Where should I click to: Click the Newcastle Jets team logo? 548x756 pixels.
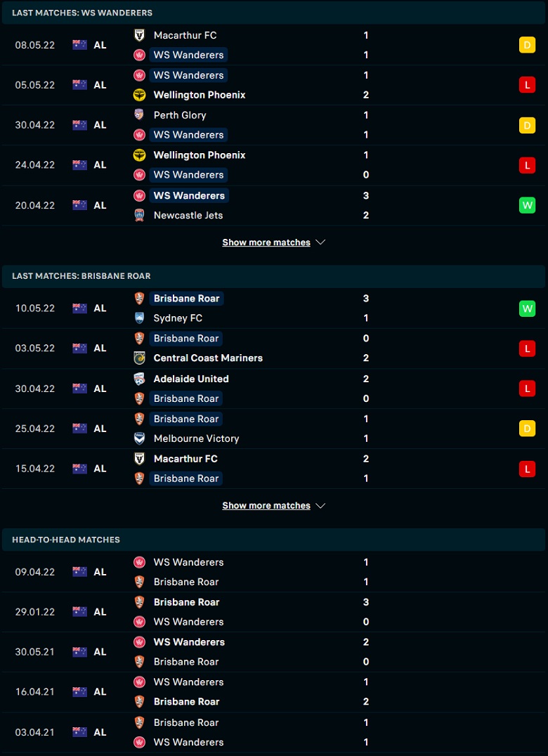pos(139,215)
